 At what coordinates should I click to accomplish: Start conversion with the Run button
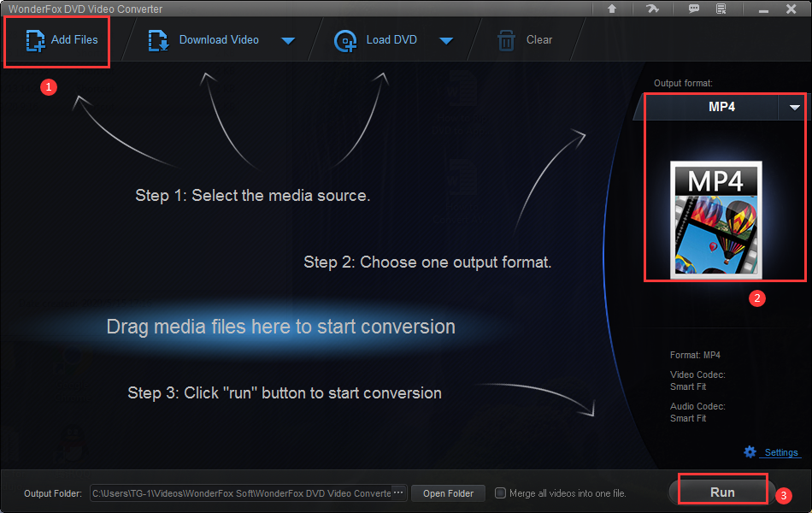722,492
